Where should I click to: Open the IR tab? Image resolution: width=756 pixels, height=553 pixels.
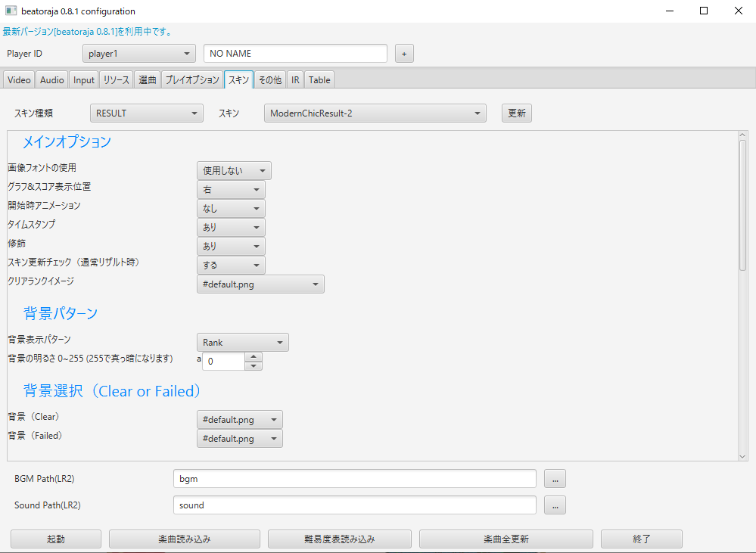click(295, 79)
